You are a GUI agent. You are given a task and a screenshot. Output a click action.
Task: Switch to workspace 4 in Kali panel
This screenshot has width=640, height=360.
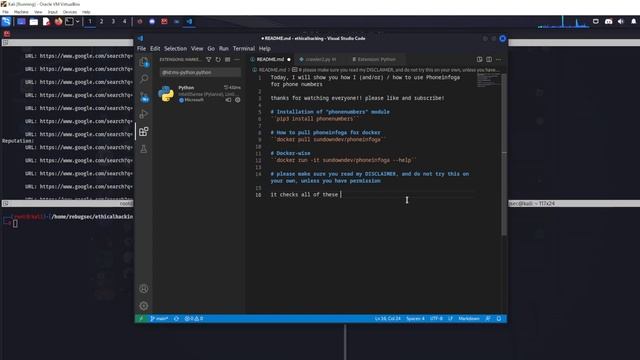coord(124,21)
